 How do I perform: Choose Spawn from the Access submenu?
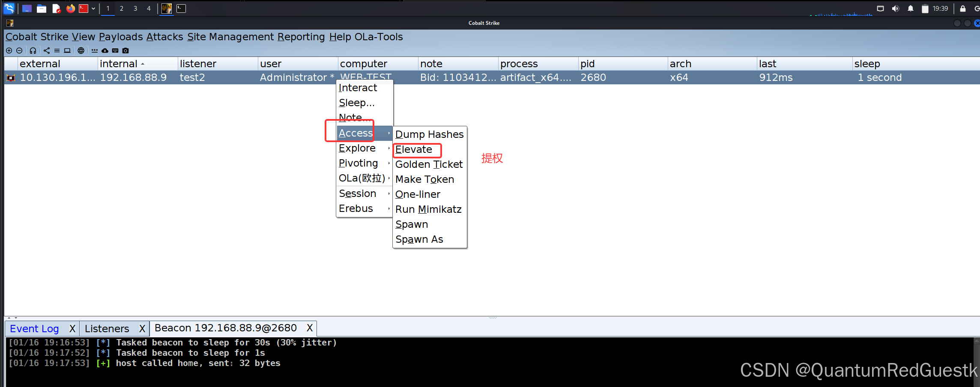pos(430,224)
